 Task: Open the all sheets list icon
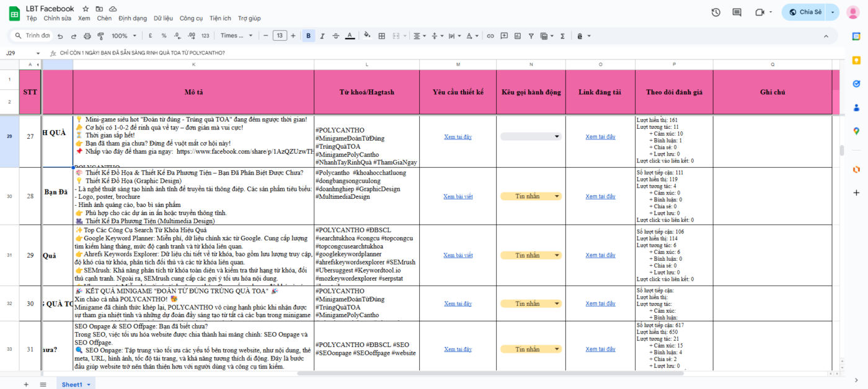[x=43, y=385]
